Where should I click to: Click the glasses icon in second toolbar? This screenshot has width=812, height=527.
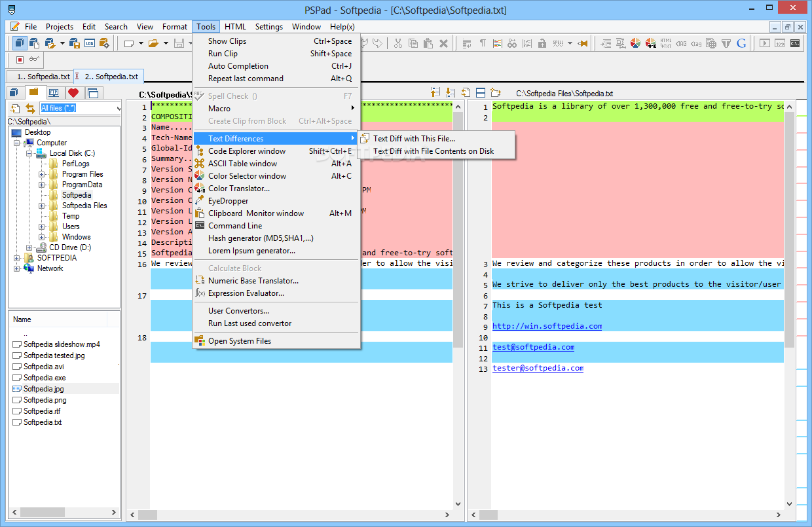point(34,59)
